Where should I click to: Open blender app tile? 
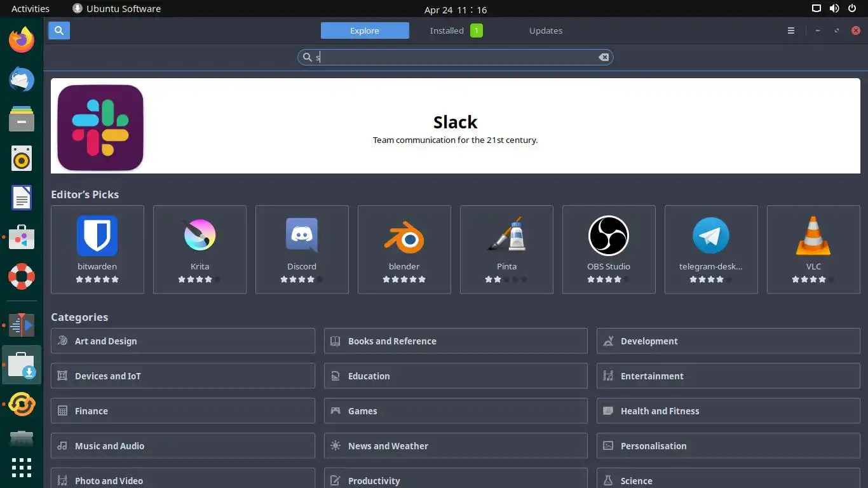[x=404, y=249]
